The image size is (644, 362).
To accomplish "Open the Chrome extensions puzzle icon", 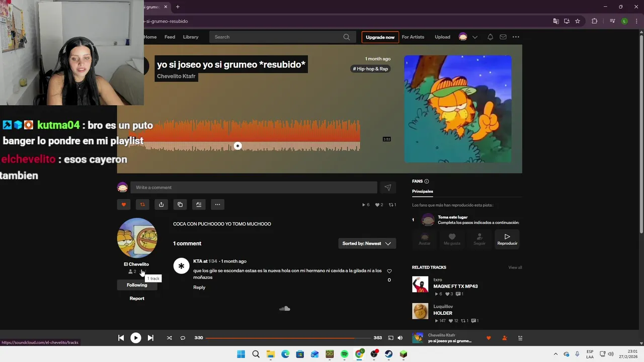I will coord(595,21).
